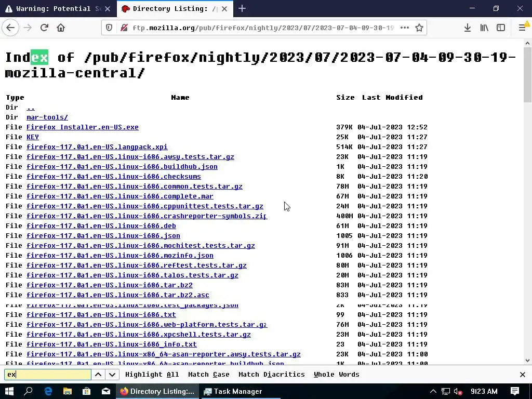Toggle Highlight All in find bar
This screenshot has width=532, height=399.
click(152, 374)
